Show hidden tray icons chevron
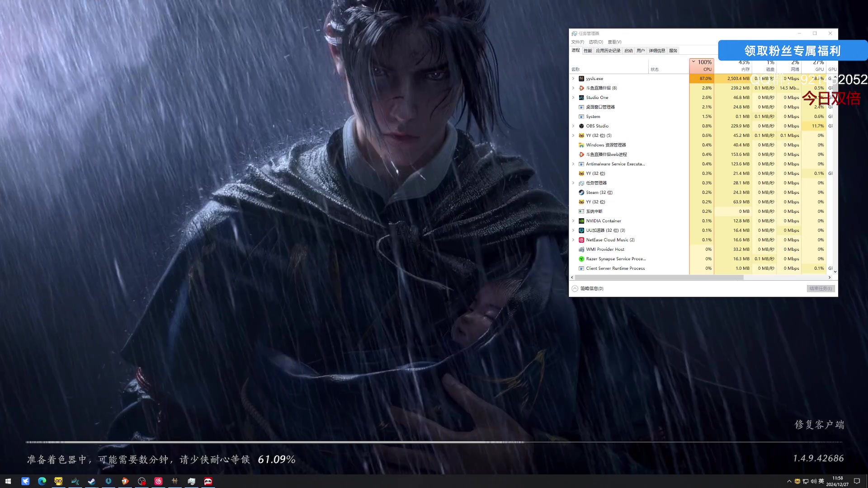 click(x=789, y=481)
